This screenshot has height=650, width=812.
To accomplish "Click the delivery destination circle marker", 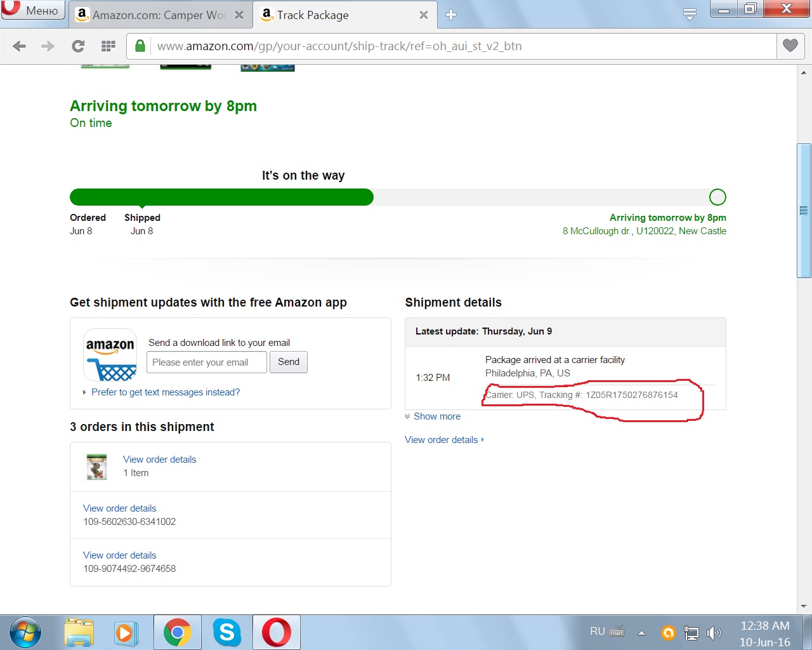I will point(717,197).
